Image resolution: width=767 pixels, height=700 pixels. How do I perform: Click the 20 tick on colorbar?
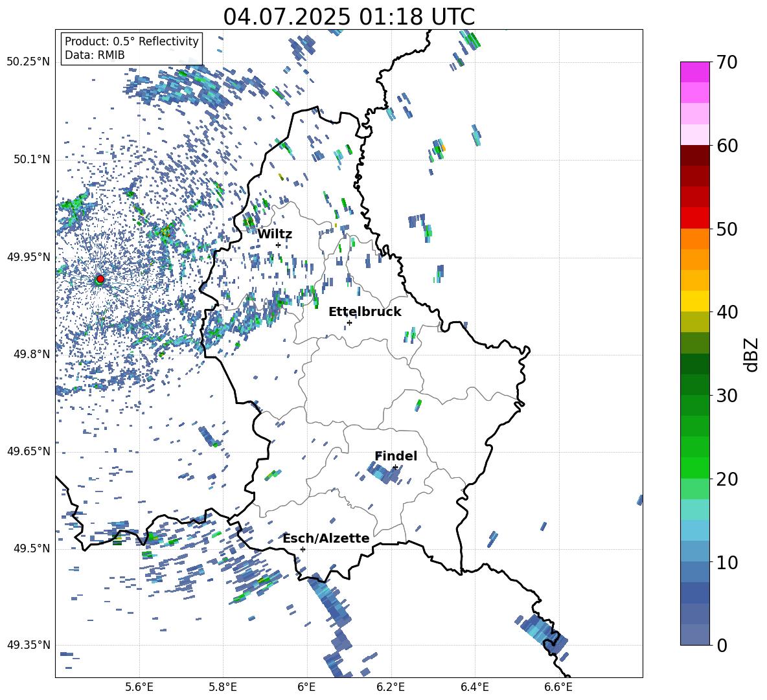pos(727,479)
